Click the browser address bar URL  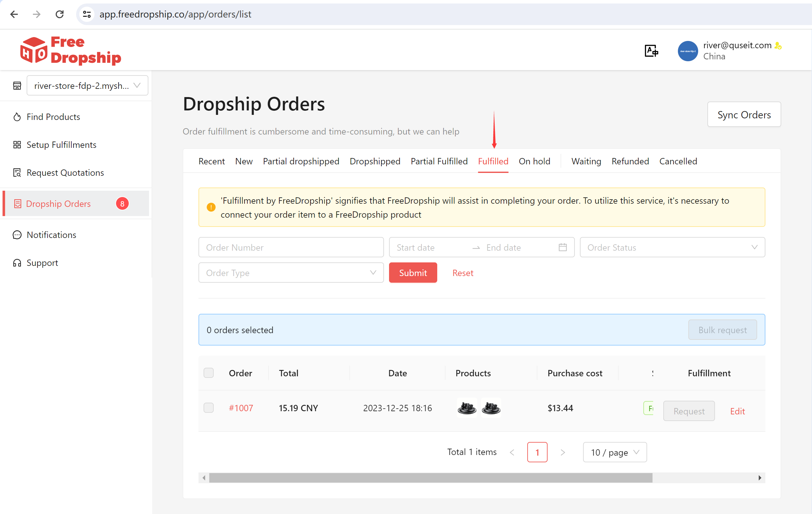click(x=175, y=14)
